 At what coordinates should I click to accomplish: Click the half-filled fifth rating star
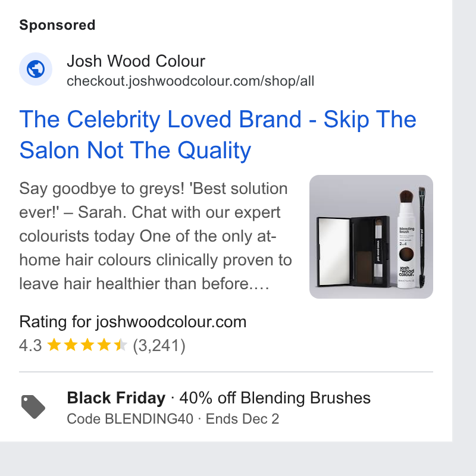pos(121,345)
